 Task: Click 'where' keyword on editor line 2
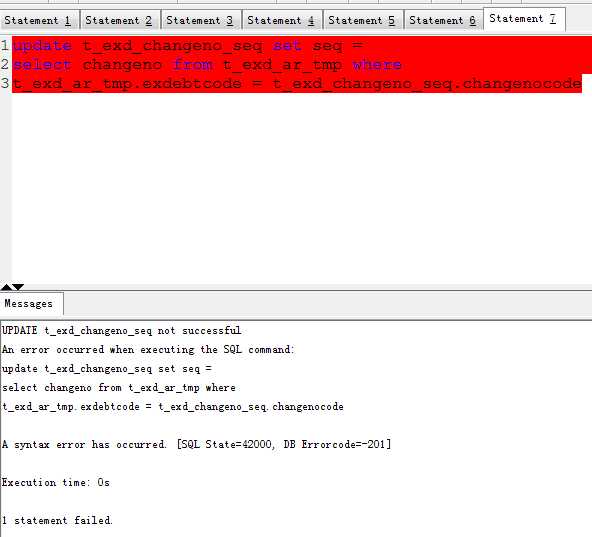tap(377, 65)
